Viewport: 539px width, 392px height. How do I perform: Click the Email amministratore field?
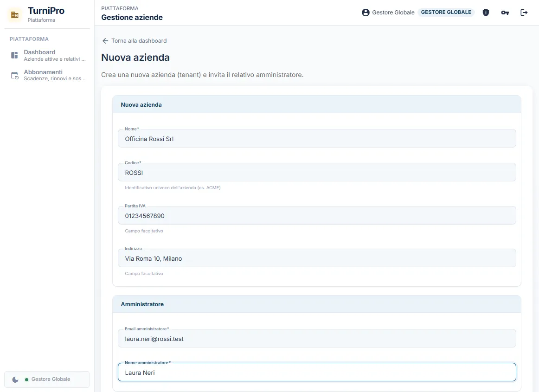click(x=317, y=338)
